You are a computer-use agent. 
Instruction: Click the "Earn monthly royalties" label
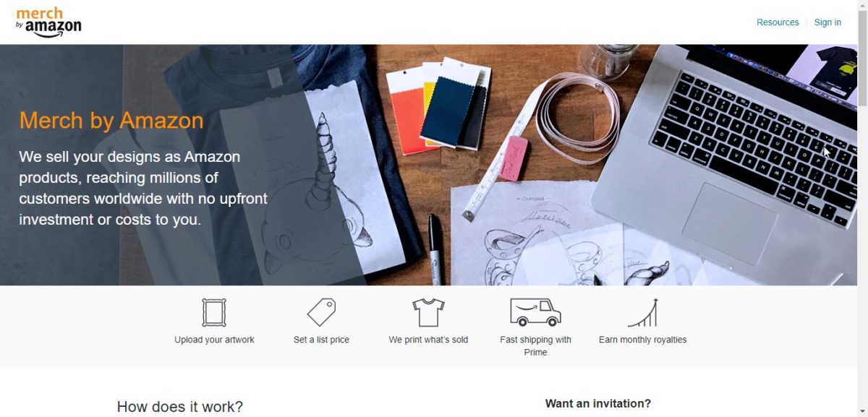[642, 340]
